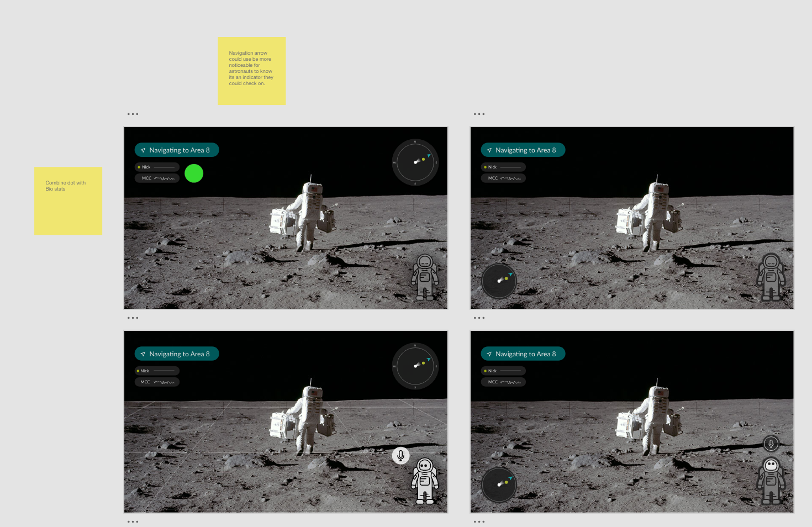Click 'Navigating to Area 8' text in top-right frame

pos(526,150)
